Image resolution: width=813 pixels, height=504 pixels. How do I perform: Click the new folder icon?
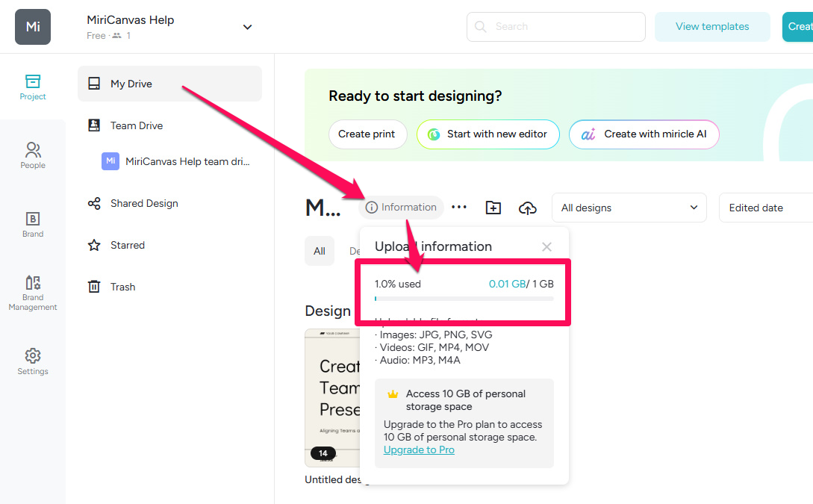[493, 208]
